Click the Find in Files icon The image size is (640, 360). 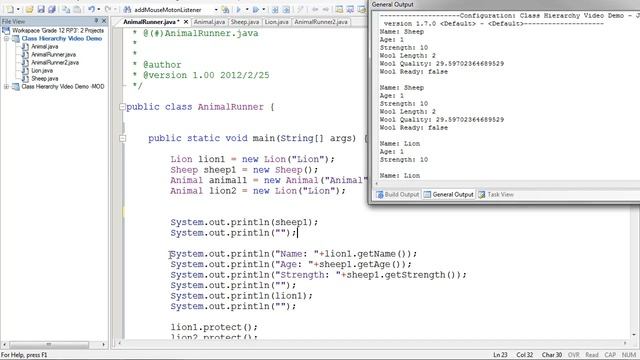(225, 9)
